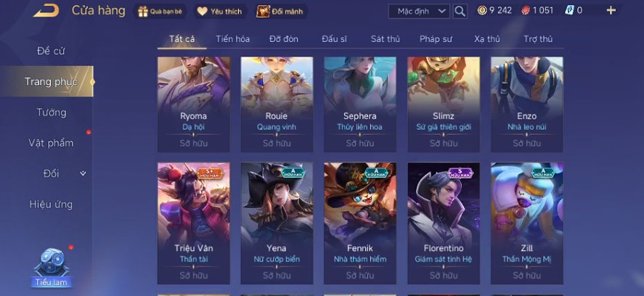Click the red gem currency icon
The height and width of the screenshot is (296, 644).
(526, 10)
